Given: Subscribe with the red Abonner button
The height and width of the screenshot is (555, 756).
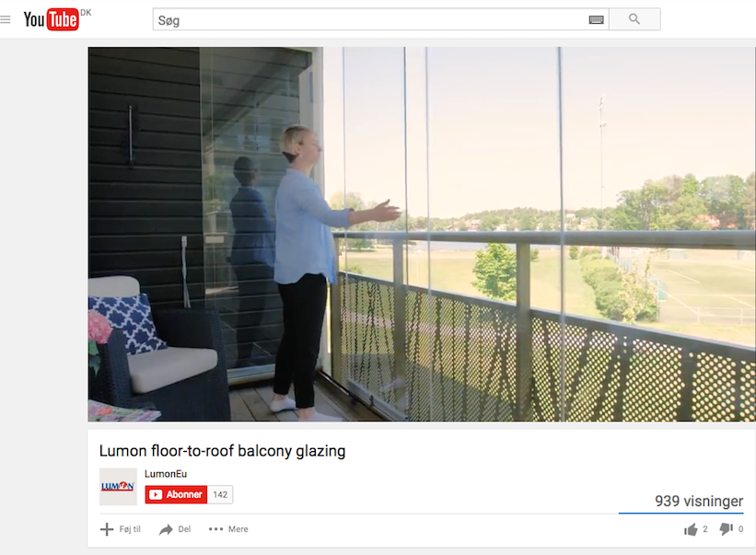Looking at the screenshot, I should (x=176, y=494).
